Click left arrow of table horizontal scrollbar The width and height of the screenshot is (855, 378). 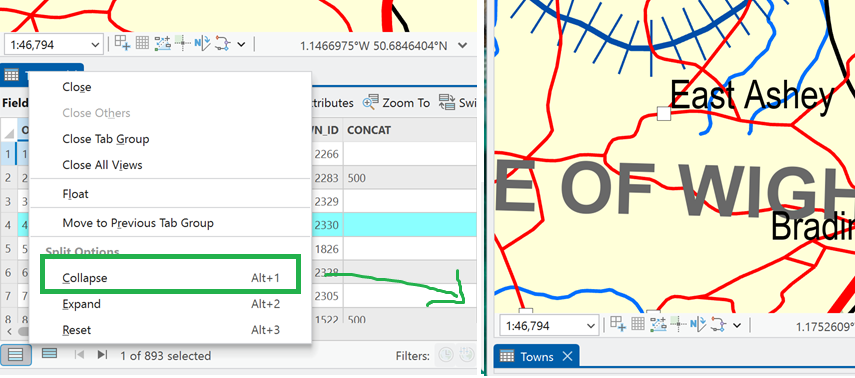[8, 331]
